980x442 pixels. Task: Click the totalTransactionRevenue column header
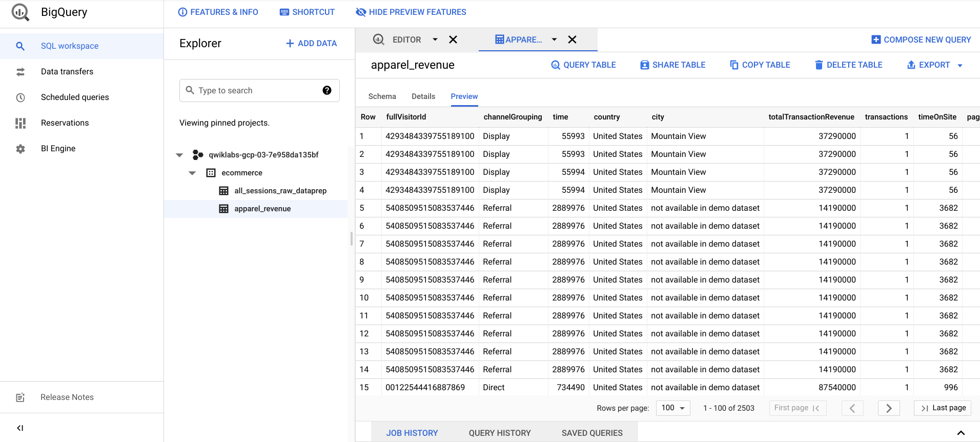click(811, 117)
